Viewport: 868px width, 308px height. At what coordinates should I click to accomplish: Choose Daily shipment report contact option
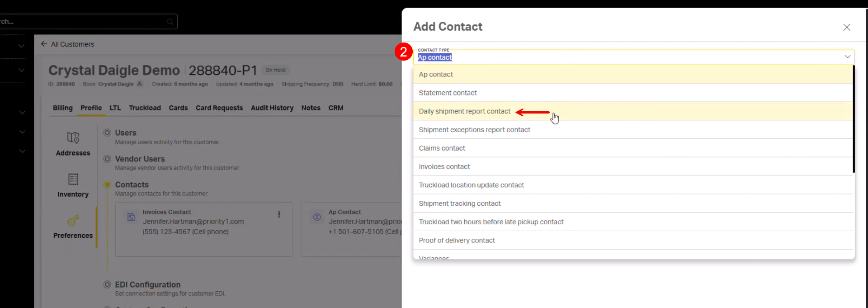pyautogui.click(x=464, y=111)
